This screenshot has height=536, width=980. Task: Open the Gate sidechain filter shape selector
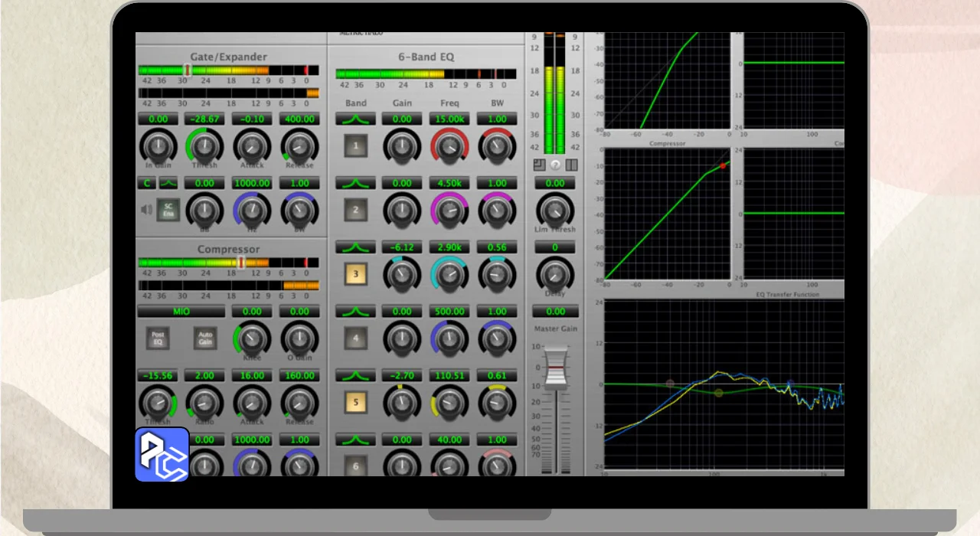point(168,184)
